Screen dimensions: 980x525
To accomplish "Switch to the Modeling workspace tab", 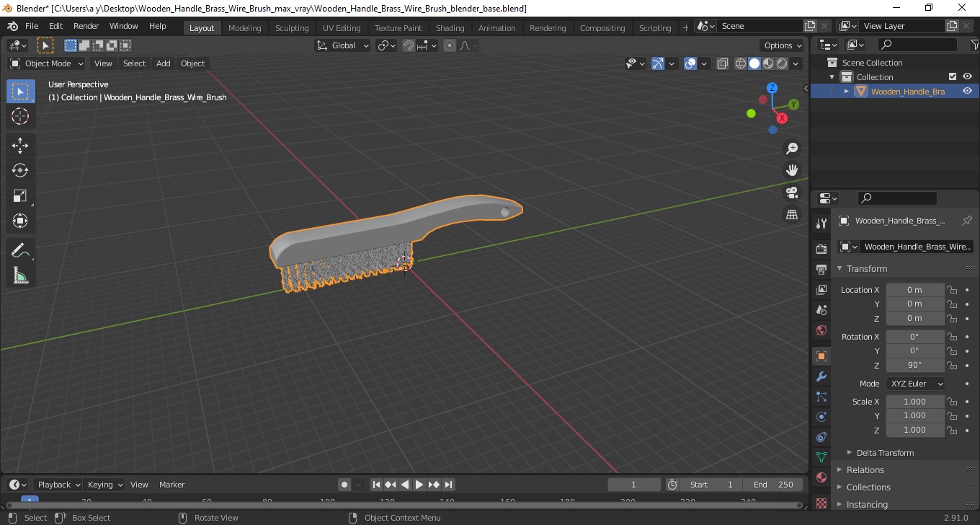I will point(245,28).
